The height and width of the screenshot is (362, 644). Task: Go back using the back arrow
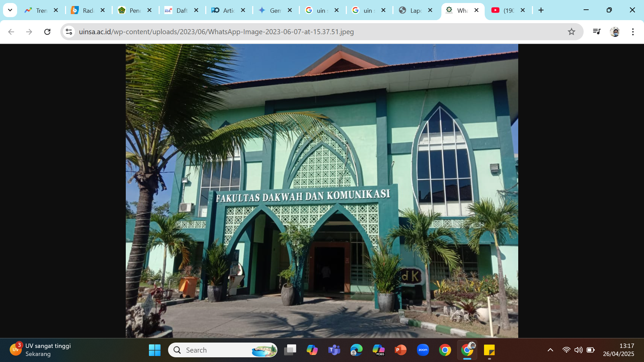pyautogui.click(x=11, y=32)
